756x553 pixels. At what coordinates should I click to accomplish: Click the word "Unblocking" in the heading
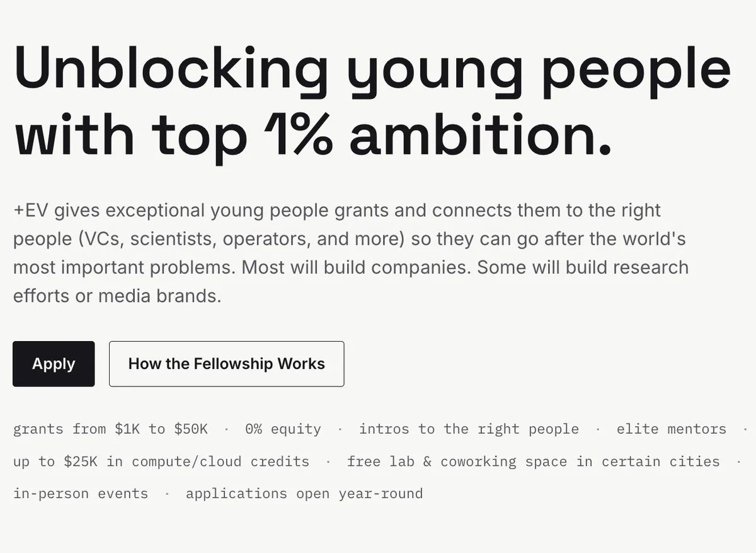pos(171,69)
